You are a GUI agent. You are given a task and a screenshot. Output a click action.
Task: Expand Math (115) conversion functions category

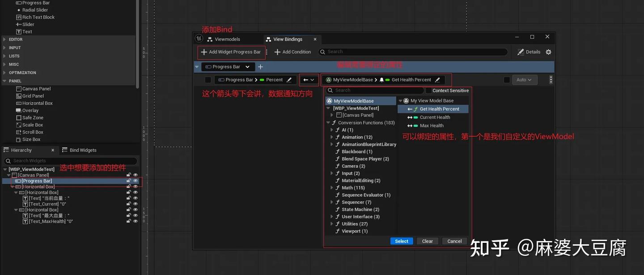pos(332,188)
